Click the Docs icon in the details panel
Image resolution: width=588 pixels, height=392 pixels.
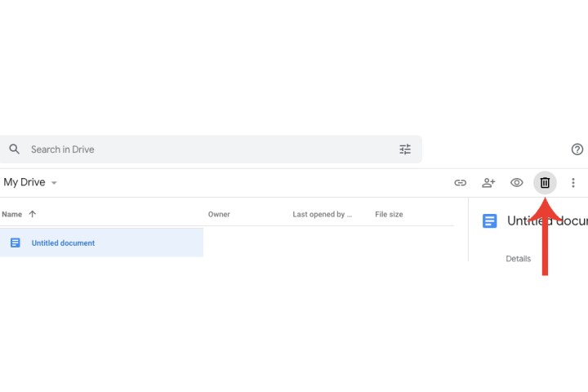pyautogui.click(x=489, y=220)
